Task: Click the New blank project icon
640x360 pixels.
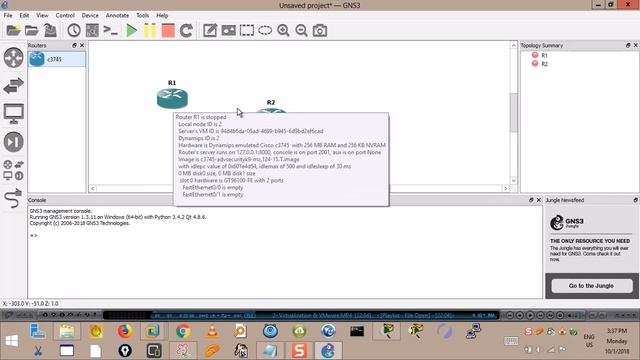Action: (x=13, y=30)
